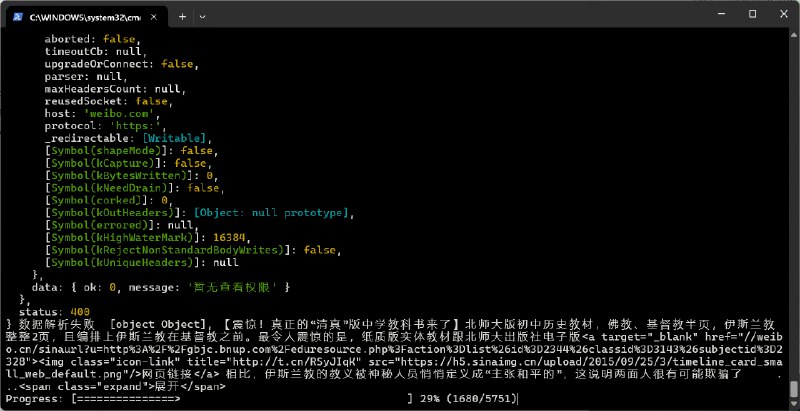Viewport: 800px width, 411px height.
Task: Click the [Object: null prototype] value
Action: (269, 213)
